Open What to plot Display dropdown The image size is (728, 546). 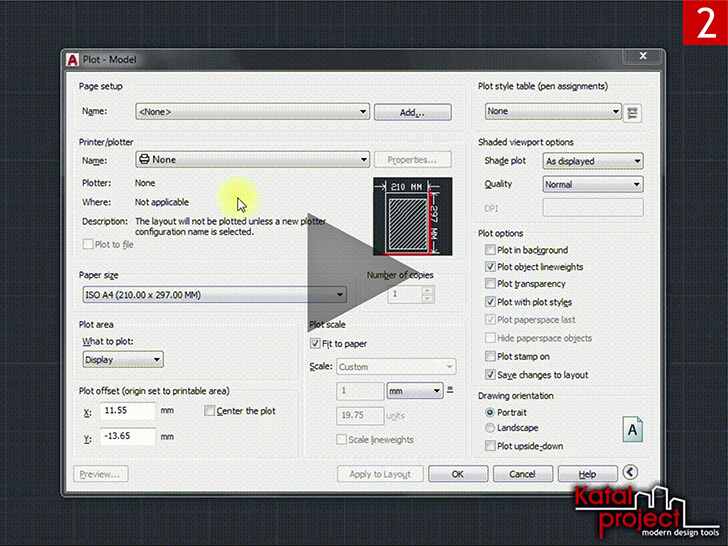coord(123,359)
